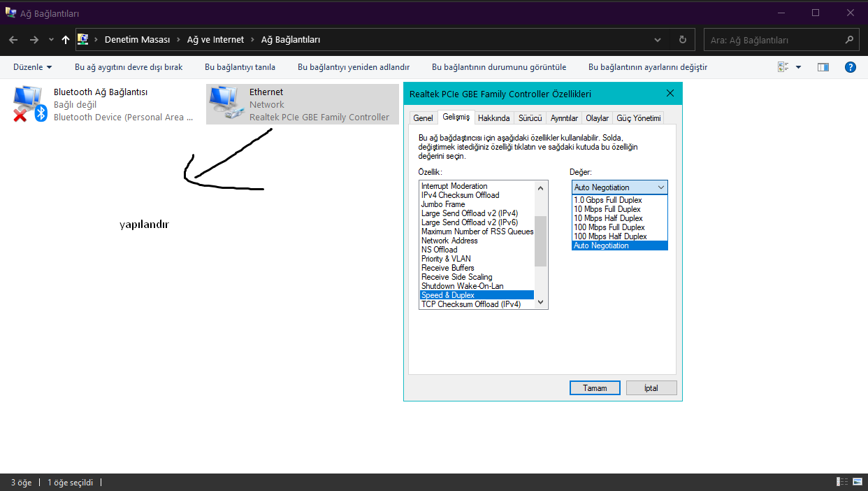Click 'Ağ Bağlantıları' breadcrumb segment
Screen dimensions: 868x491
pos(291,40)
